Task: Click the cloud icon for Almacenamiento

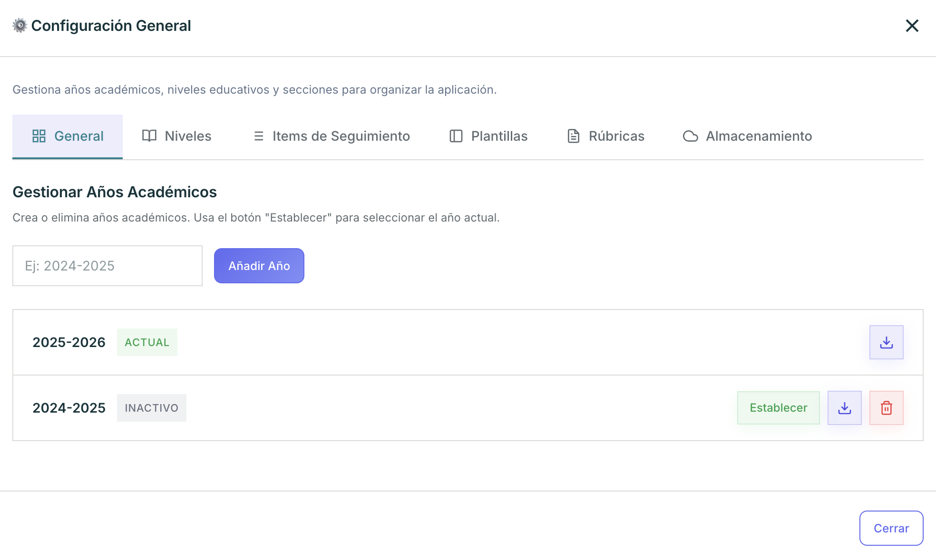Action: 690,136
